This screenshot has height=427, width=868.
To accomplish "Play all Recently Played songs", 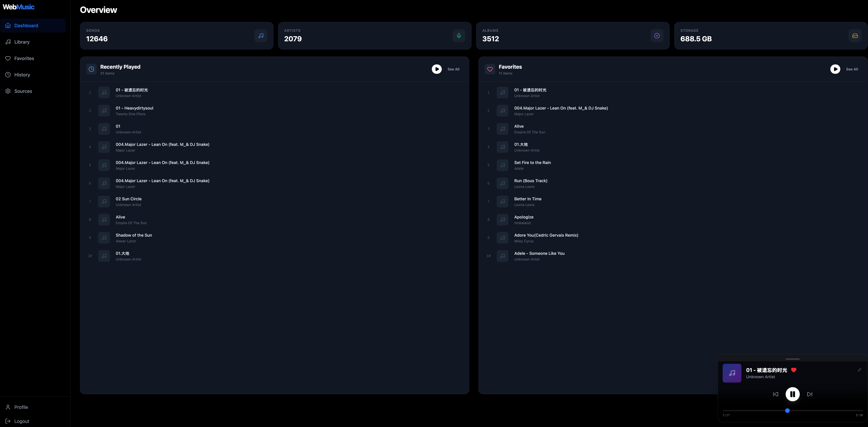I will [436, 69].
